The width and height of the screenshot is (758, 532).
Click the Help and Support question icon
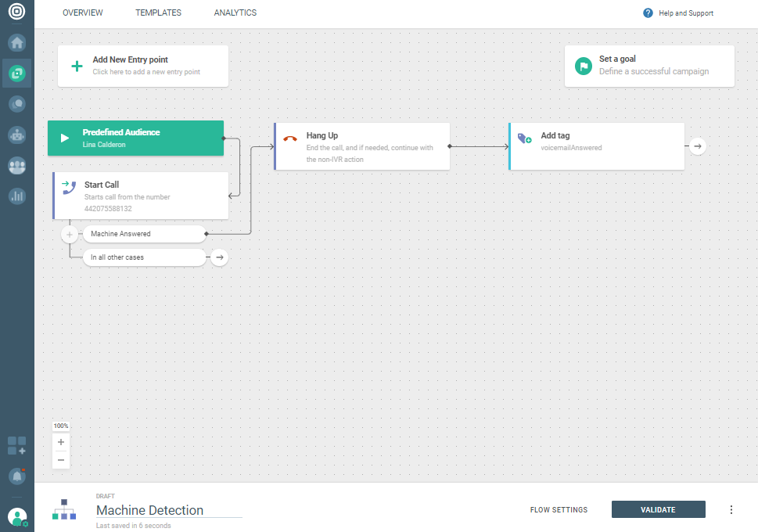[x=648, y=13]
